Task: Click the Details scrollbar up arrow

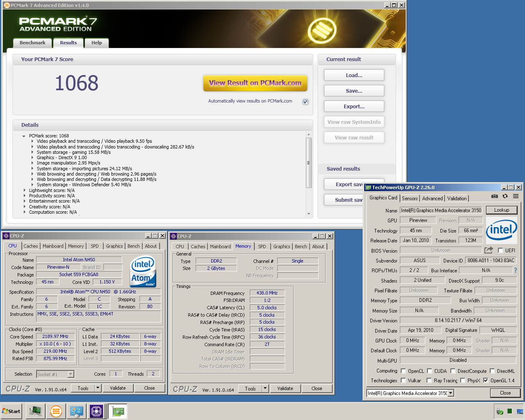Action: [x=308, y=134]
